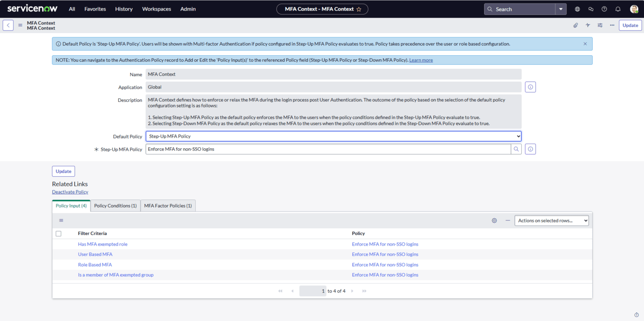Open the All menu
Screen dimensions: 644x321
(72, 9)
